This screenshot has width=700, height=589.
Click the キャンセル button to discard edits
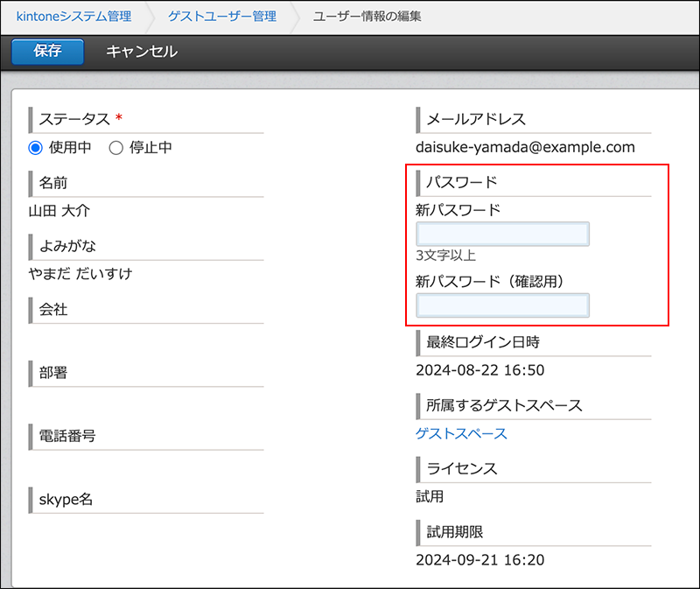tap(140, 52)
